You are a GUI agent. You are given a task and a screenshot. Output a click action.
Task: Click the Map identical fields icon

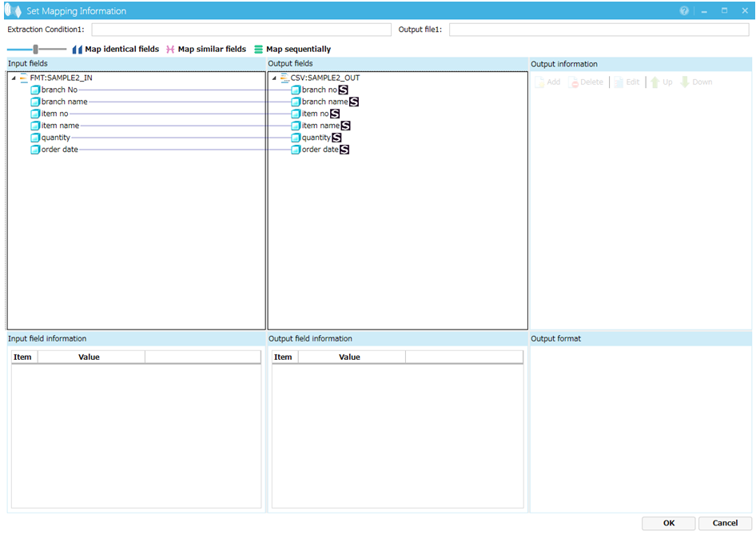click(x=78, y=50)
